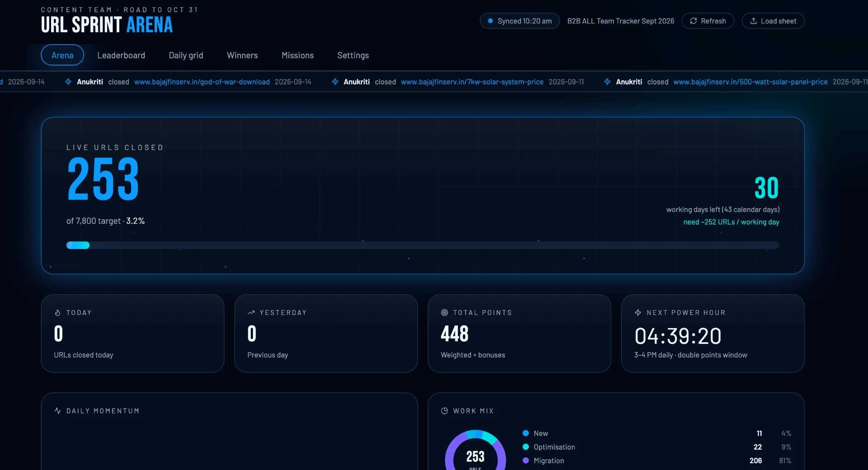Click the B2B ALL Team Tracker Sept 2026 label
This screenshot has height=470, width=868.
pyautogui.click(x=621, y=21)
